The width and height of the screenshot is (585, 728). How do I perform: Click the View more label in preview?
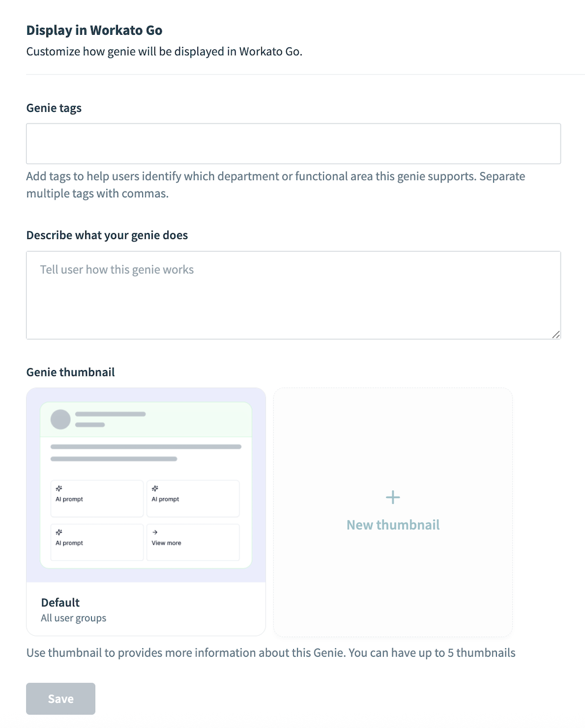pos(167,543)
